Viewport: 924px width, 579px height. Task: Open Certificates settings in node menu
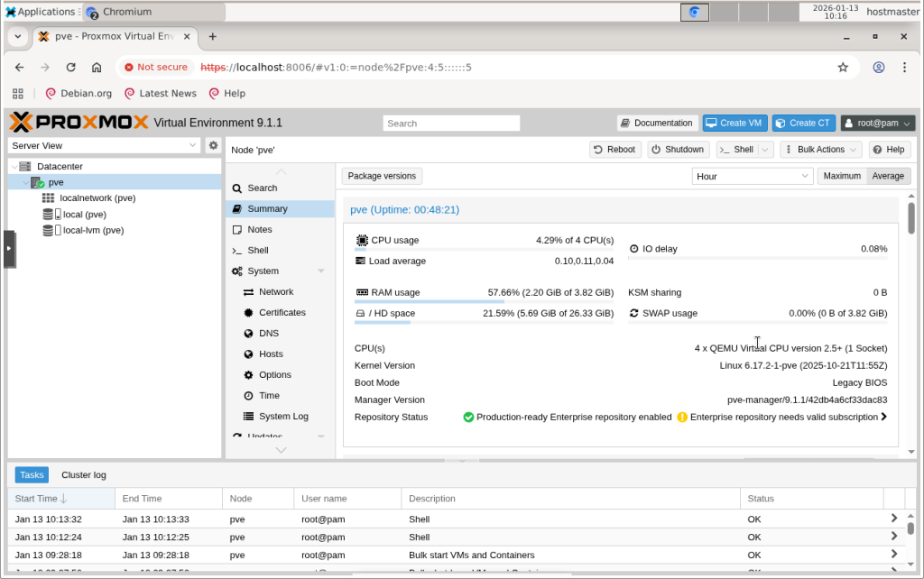tap(282, 312)
